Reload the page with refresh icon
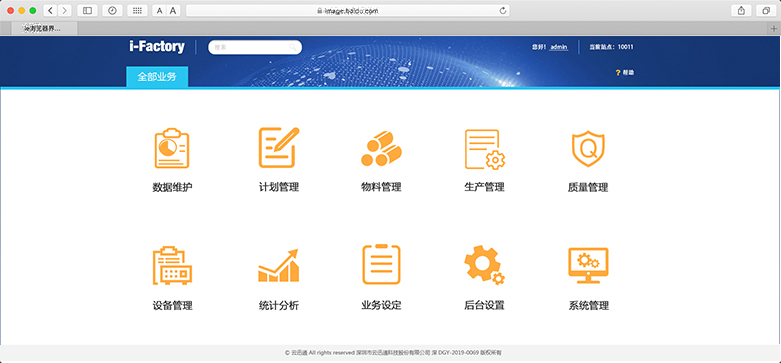781x363 pixels. pos(503,10)
